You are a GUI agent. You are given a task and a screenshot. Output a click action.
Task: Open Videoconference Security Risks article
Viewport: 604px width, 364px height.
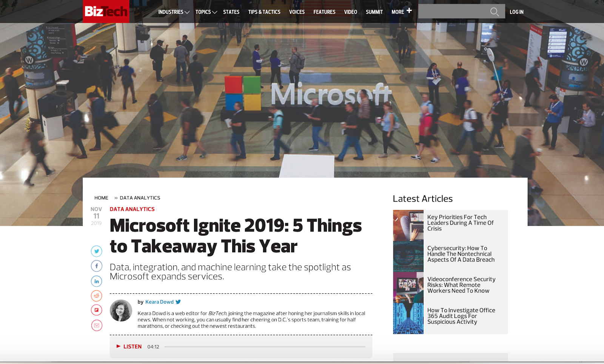pyautogui.click(x=461, y=285)
